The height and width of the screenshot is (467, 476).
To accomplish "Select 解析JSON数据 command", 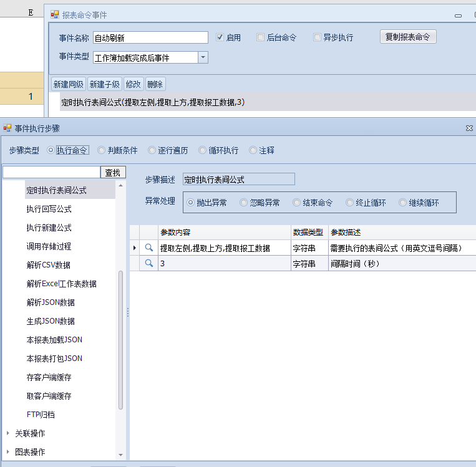I will tap(51, 302).
